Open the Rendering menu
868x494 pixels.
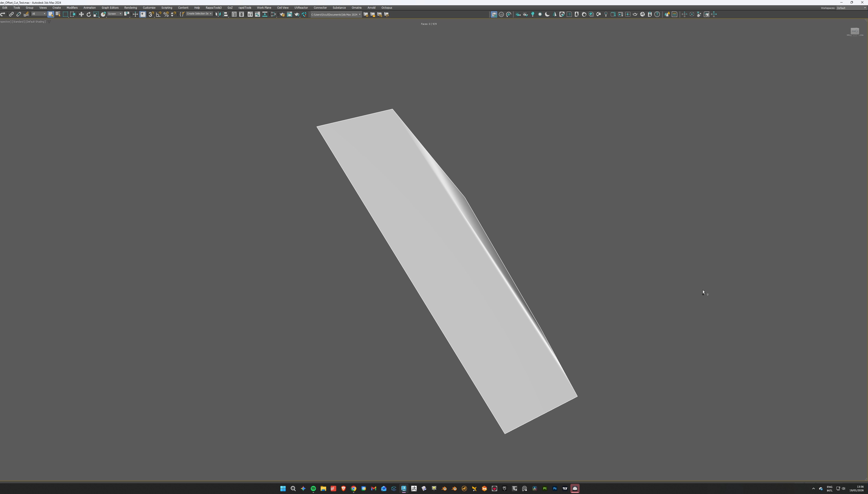pos(130,8)
